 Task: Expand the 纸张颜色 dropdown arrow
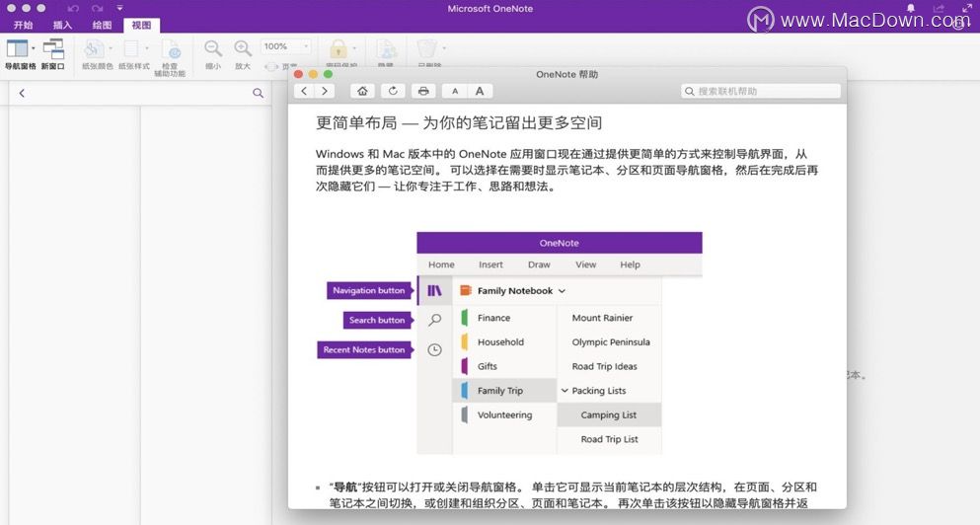pyautogui.click(x=111, y=48)
